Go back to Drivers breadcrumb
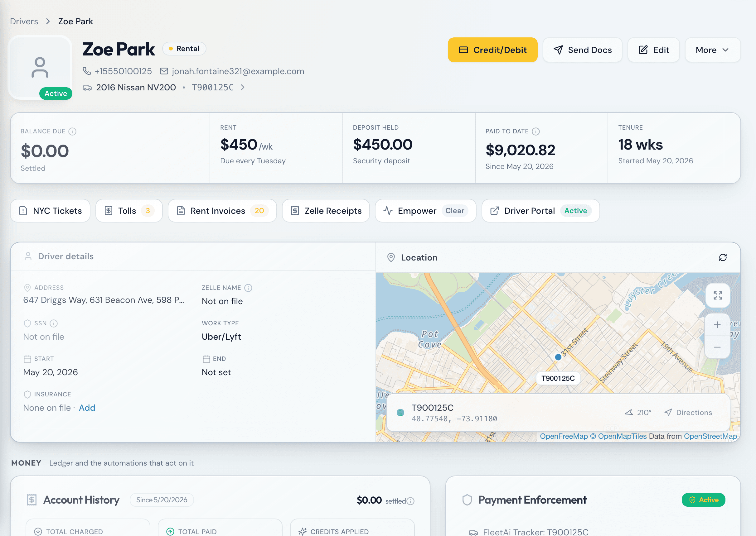 24,22
